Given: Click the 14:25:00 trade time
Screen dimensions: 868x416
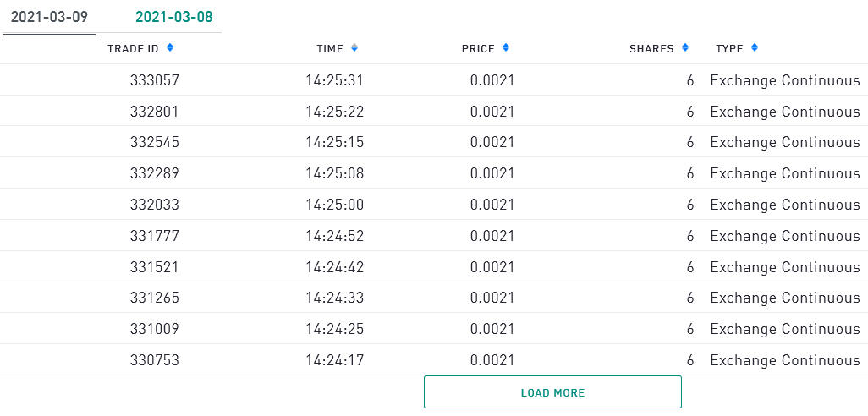Looking at the screenshot, I should pyautogui.click(x=334, y=205).
